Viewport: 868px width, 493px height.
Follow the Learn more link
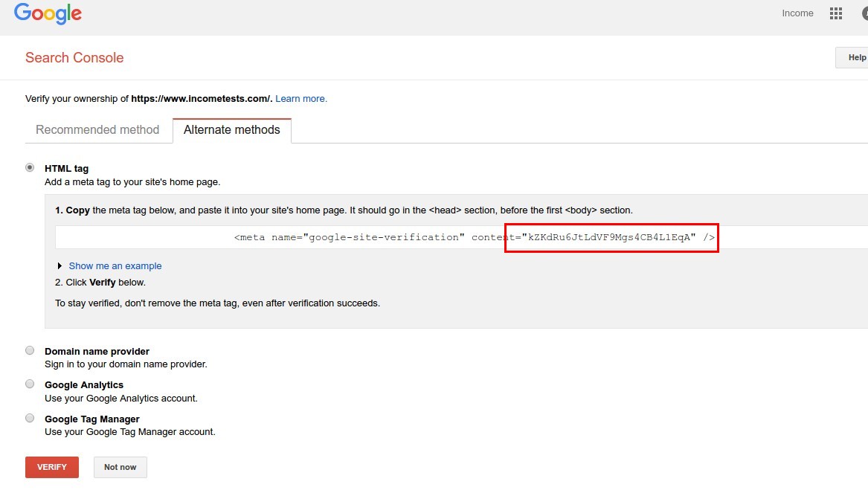click(301, 98)
